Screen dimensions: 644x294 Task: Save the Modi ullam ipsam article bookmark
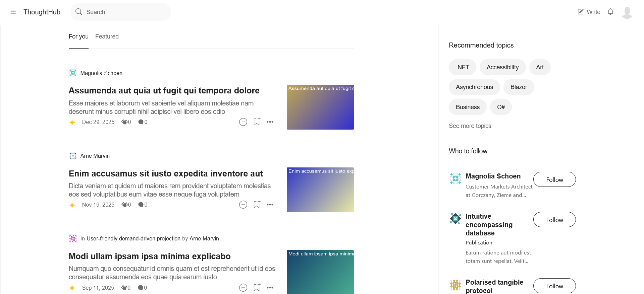(x=257, y=288)
